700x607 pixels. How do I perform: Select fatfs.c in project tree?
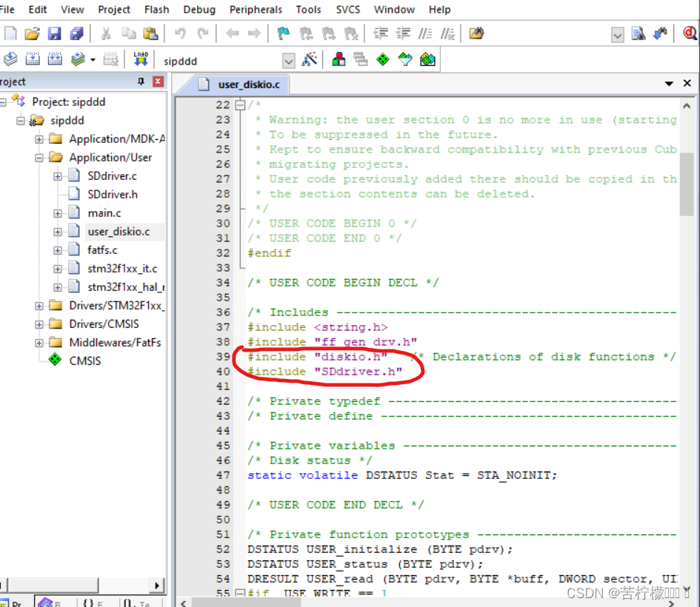102,250
